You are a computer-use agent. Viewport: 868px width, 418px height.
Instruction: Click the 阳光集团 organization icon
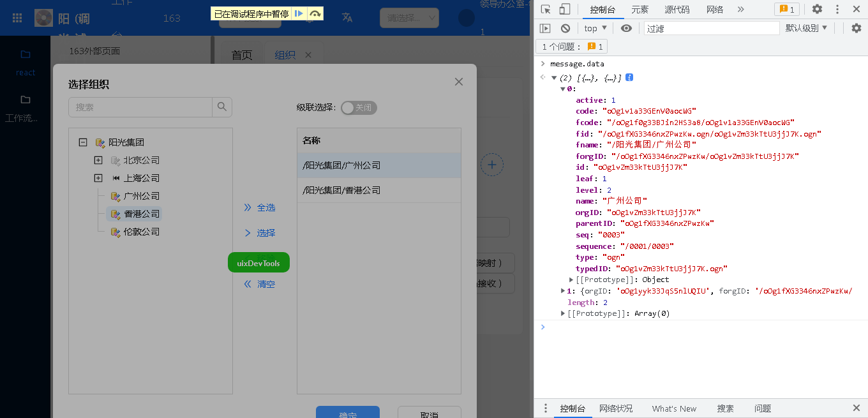[100, 143]
